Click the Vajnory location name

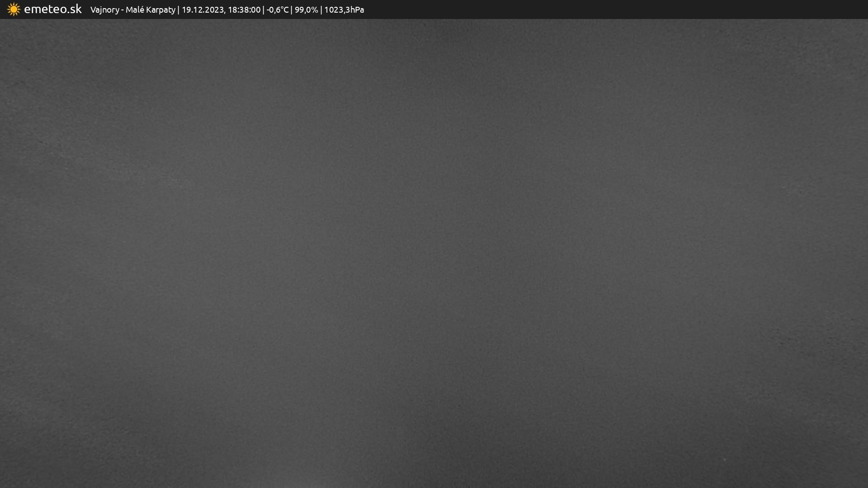point(104,10)
